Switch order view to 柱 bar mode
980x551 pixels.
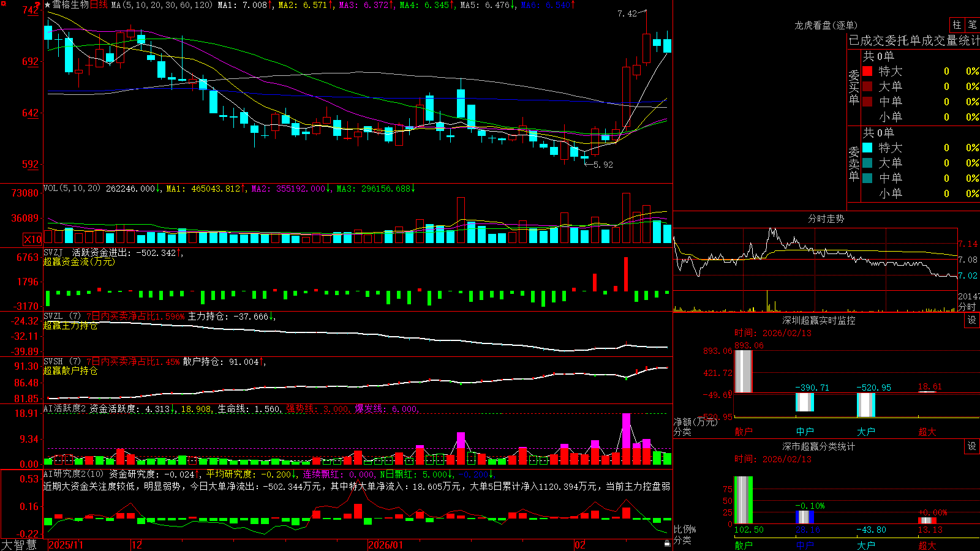[957, 25]
